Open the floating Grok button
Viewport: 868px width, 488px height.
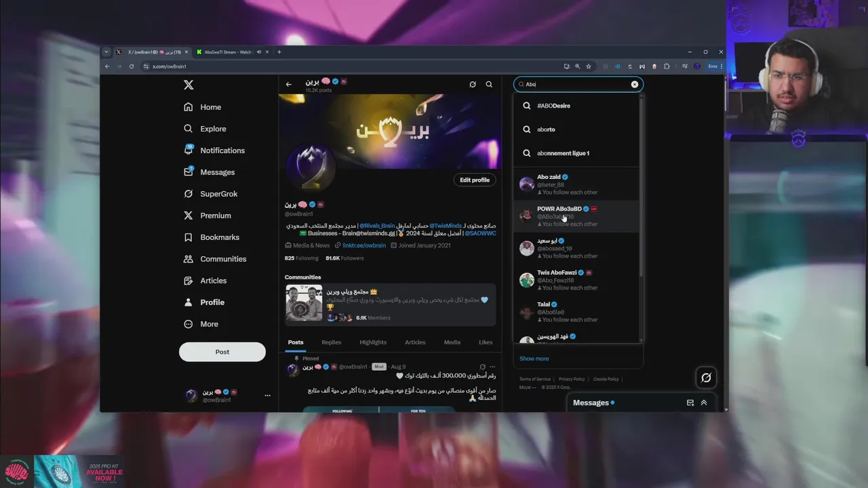coord(706,378)
